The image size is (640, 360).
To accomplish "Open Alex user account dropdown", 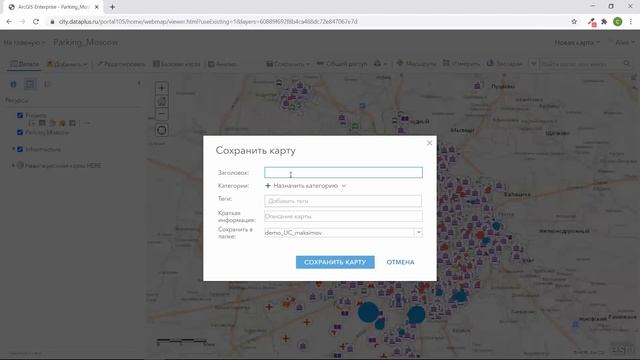I will tap(624, 42).
